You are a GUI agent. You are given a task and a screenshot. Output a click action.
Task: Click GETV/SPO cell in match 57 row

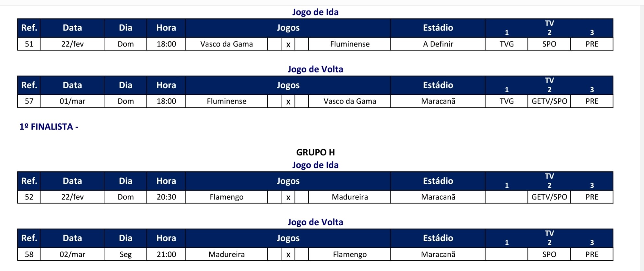pos(549,101)
